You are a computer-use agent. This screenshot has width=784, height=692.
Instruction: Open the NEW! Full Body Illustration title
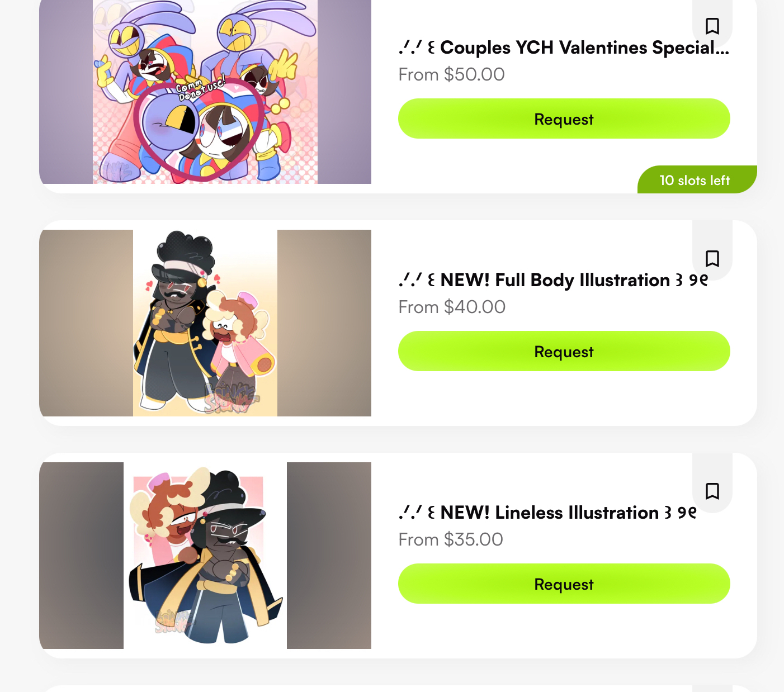pos(553,280)
